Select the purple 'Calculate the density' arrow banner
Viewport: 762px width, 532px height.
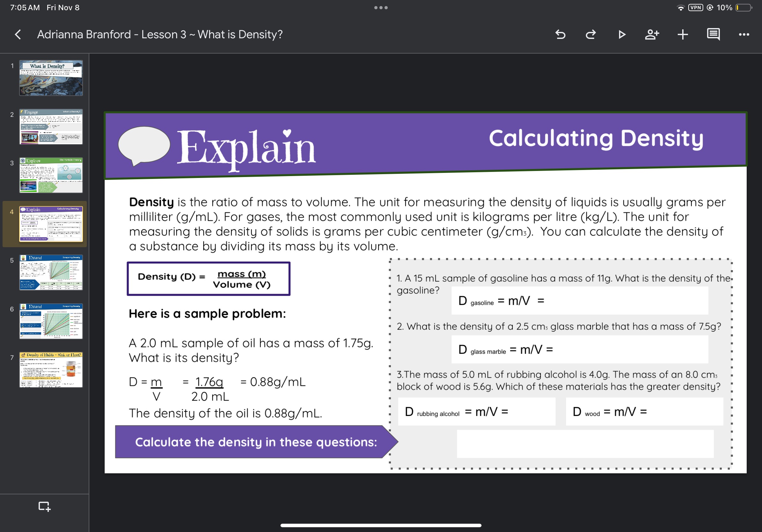pos(256,442)
